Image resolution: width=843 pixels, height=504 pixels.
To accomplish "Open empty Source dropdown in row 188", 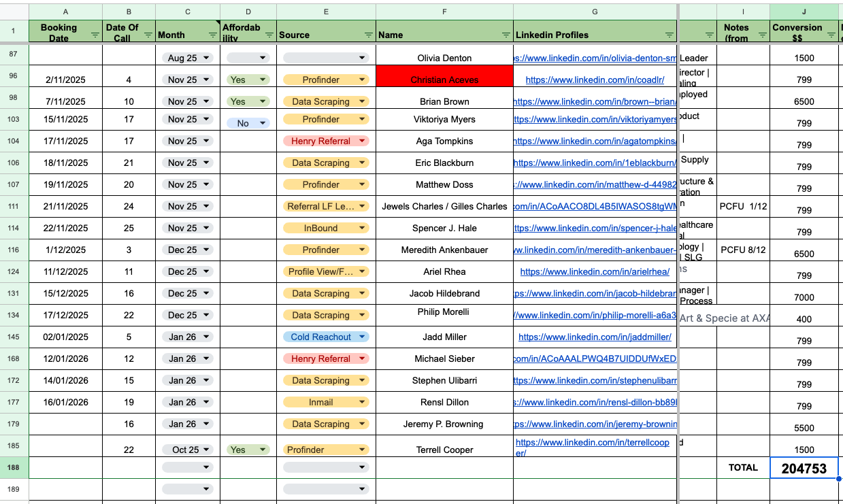I will 326,467.
